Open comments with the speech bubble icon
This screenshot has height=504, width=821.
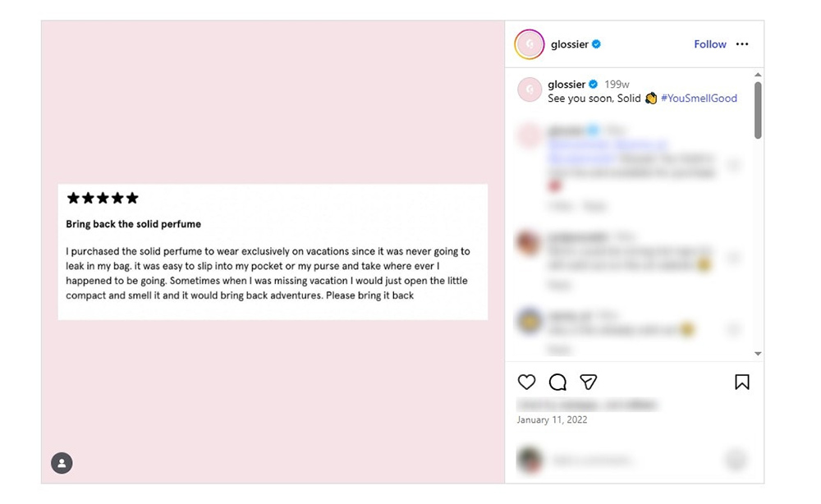[557, 382]
